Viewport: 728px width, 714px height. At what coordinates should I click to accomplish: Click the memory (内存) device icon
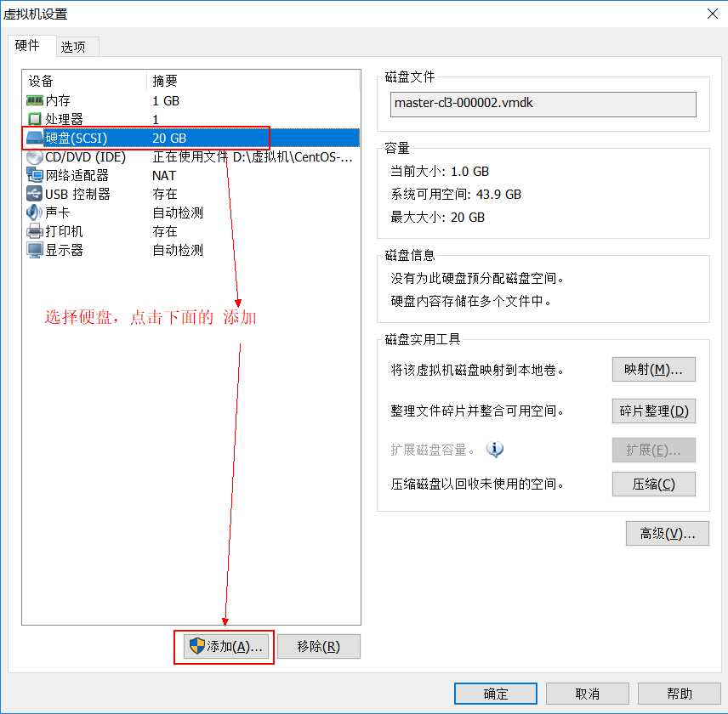[x=35, y=100]
